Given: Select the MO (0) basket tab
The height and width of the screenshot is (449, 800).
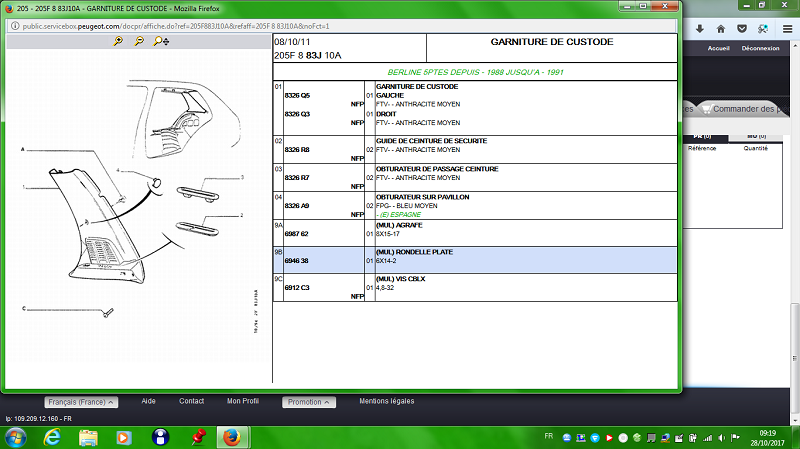Looking at the screenshot, I should pos(757,136).
